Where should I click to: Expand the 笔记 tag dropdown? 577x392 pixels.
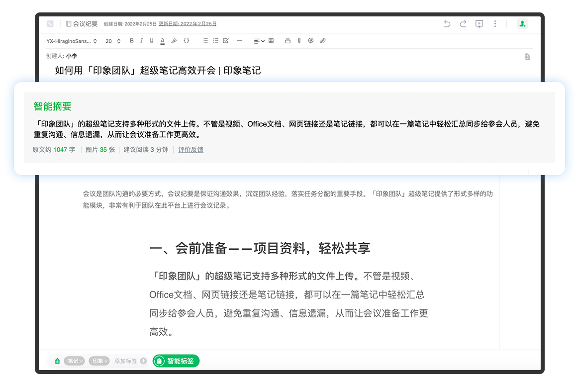pyautogui.click(x=74, y=361)
